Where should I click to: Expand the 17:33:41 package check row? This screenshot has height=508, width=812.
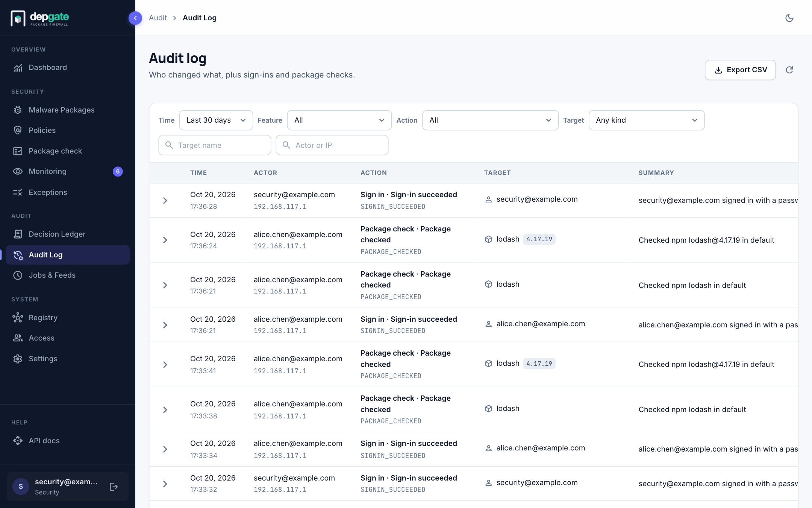pos(165,365)
